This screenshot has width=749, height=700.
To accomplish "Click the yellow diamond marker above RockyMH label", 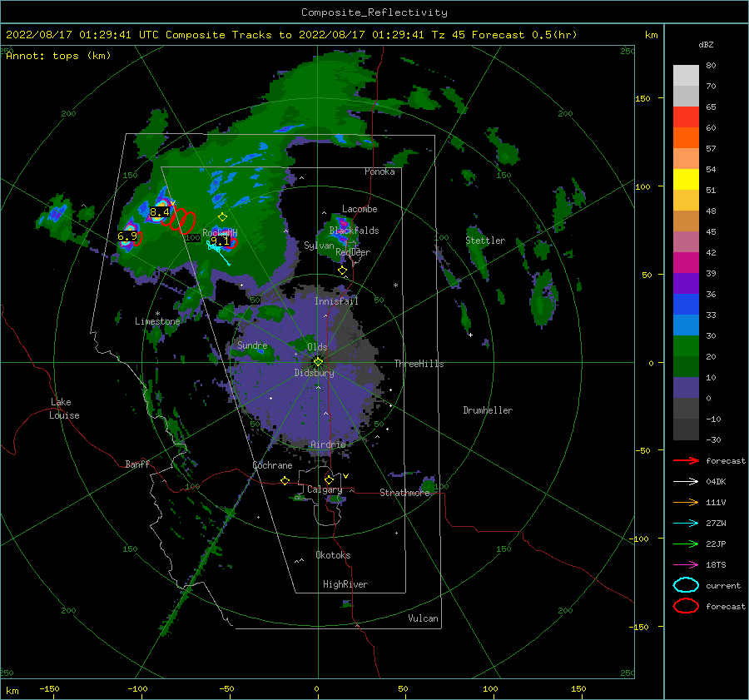I will point(222,217).
